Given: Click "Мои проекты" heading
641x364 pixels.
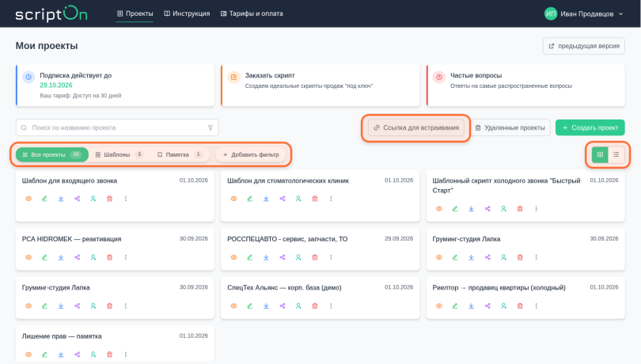Looking at the screenshot, I should click(47, 46).
